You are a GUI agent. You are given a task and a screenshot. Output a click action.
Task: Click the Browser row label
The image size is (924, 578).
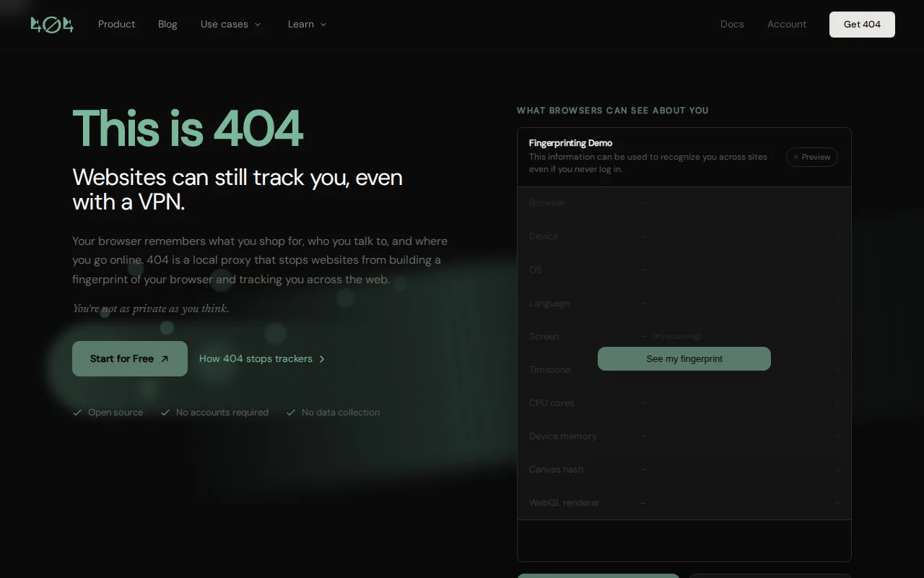pyautogui.click(x=547, y=203)
